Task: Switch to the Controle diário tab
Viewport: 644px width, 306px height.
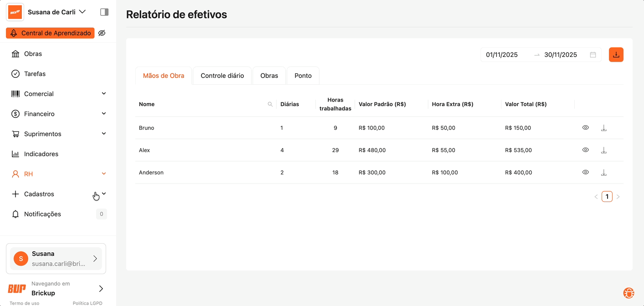Action: [x=222, y=76]
